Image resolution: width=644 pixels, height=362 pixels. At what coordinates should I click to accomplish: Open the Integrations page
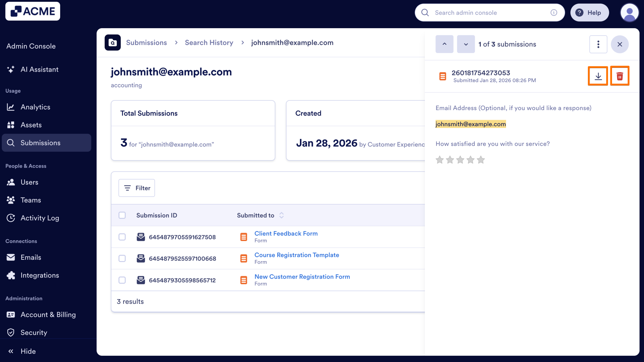point(40,275)
